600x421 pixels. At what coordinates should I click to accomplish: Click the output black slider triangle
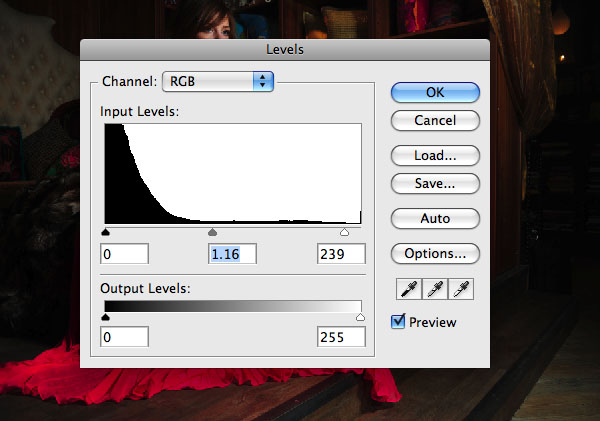[x=106, y=317]
